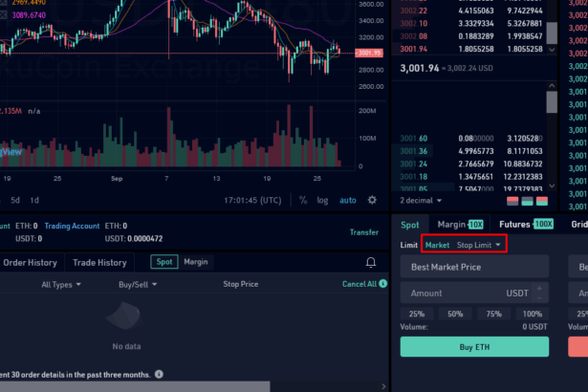Viewport: 588px width, 392px height.
Task: Click the Stop Price column header
Action: [x=240, y=284]
